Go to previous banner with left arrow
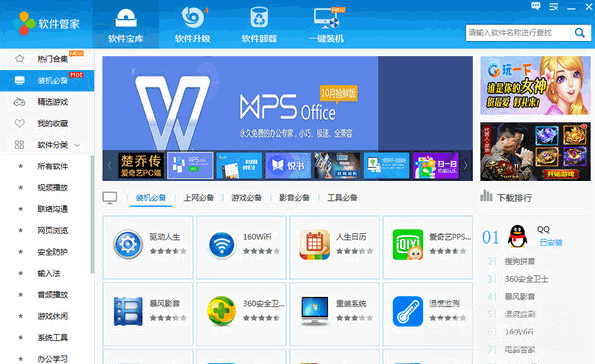This screenshot has width=595, height=364. pos(110,165)
